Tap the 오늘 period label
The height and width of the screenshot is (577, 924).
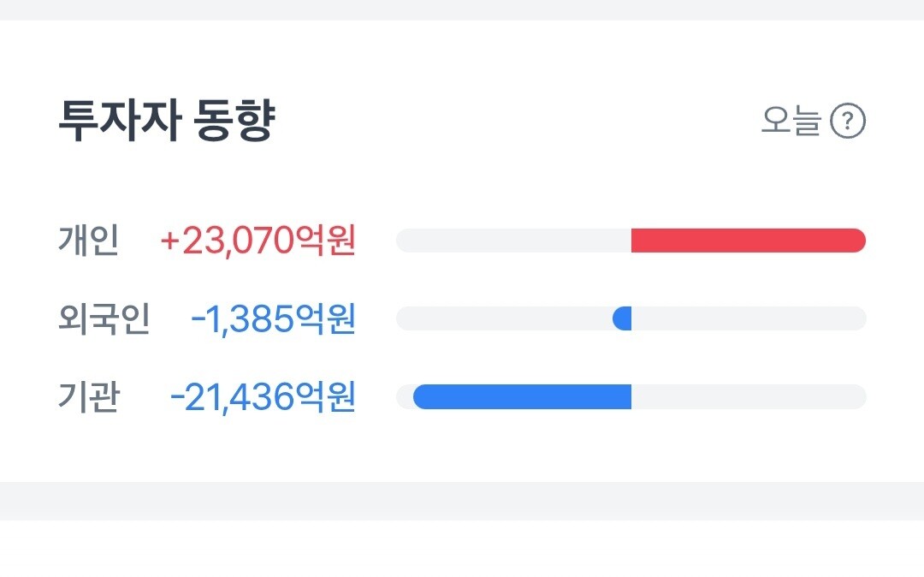[791, 122]
